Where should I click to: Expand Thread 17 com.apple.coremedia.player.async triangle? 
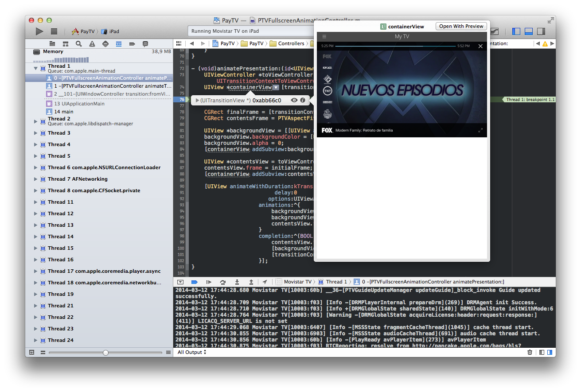point(36,271)
